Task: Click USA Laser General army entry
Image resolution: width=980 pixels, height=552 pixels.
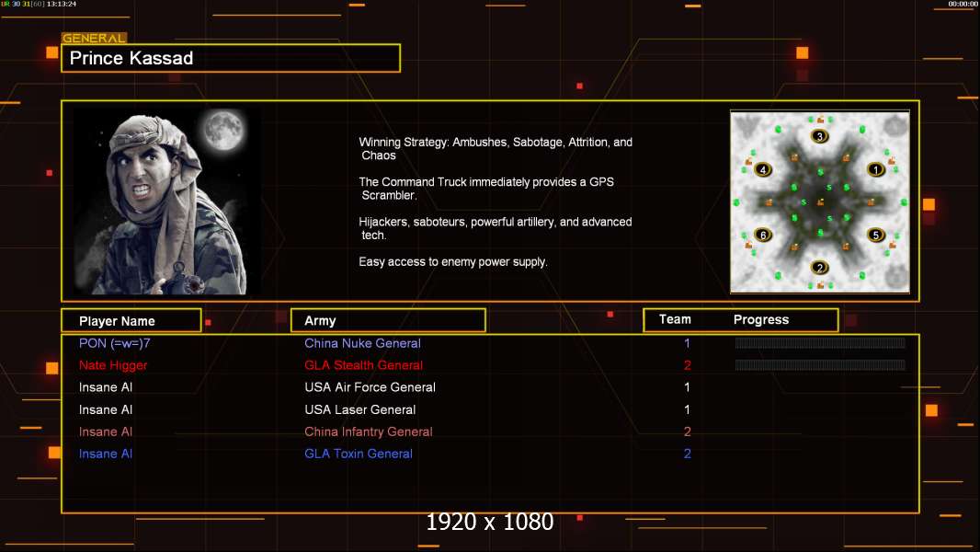Action: (360, 409)
